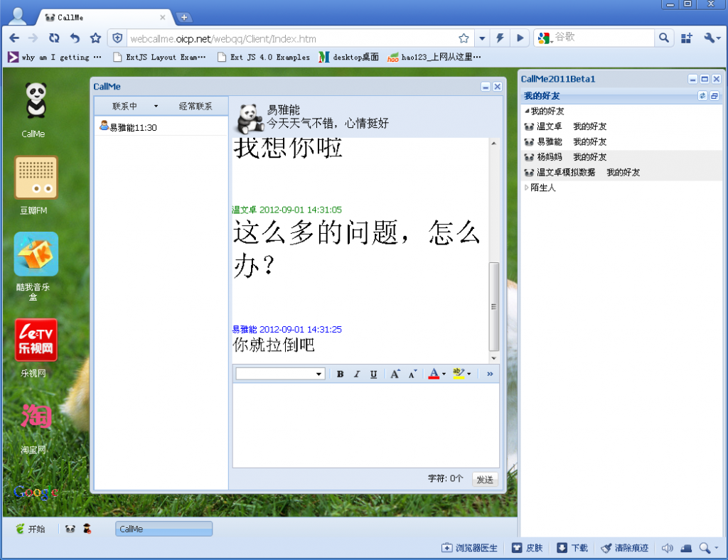The height and width of the screenshot is (560, 728).
Task: Click the collapse icon in 我的好友 panel header
Action: pyautogui.click(x=714, y=95)
